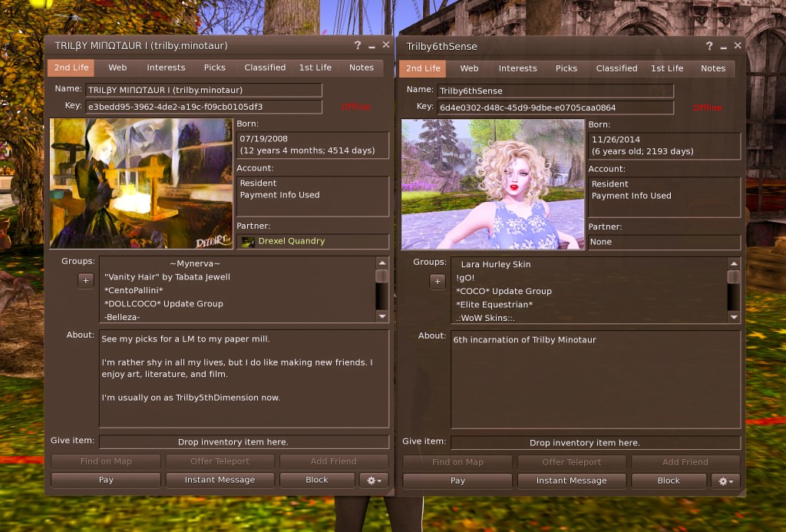Click Key field in left profile
Screen dimensions: 786x532
click(203, 107)
